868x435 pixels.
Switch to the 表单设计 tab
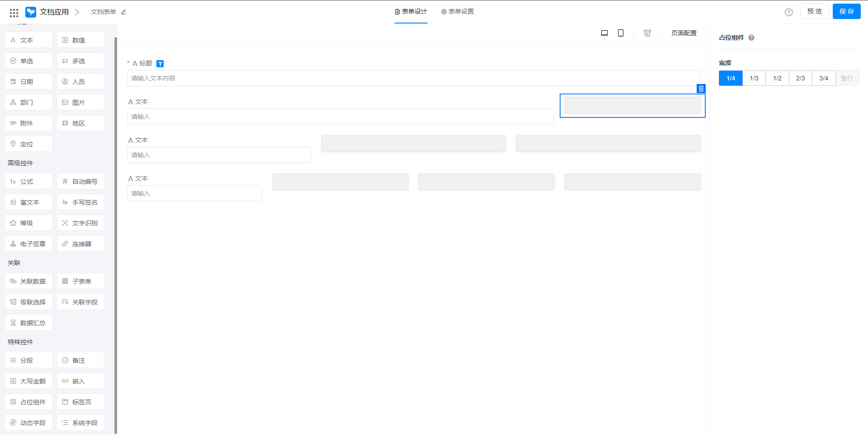pos(410,12)
